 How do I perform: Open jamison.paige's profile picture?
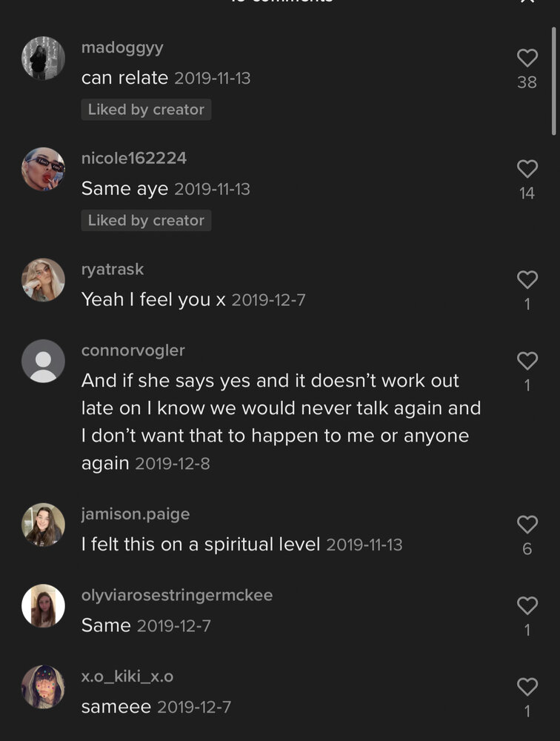[x=43, y=525]
